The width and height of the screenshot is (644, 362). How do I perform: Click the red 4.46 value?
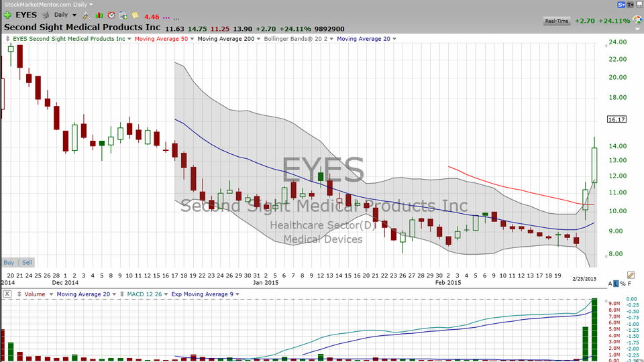pyautogui.click(x=152, y=17)
